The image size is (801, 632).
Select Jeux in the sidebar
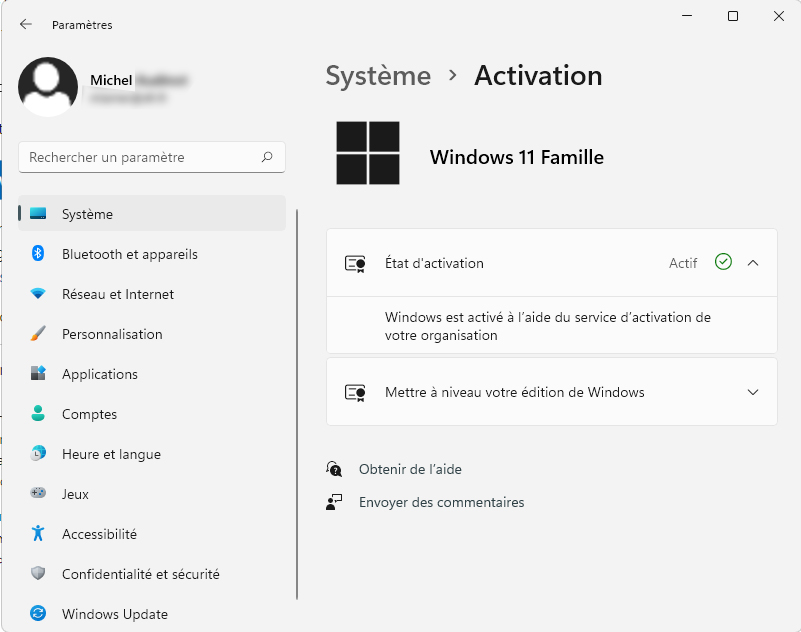[x=152, y=493]
